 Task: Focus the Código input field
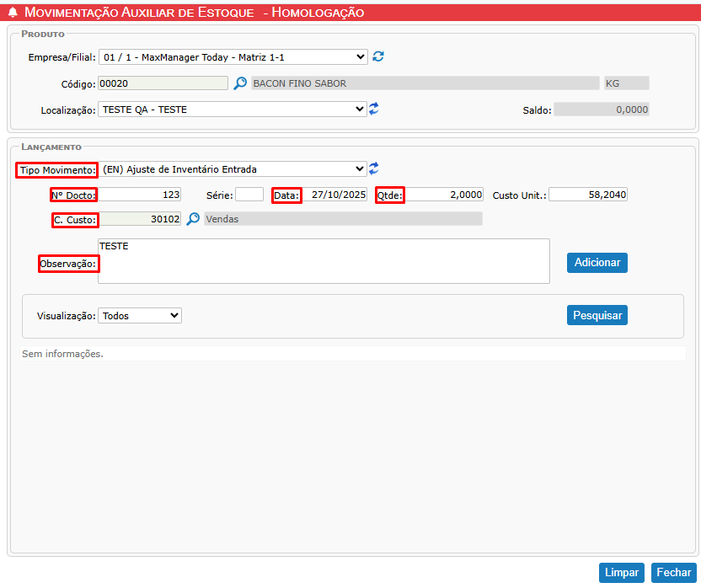point(163,83)
